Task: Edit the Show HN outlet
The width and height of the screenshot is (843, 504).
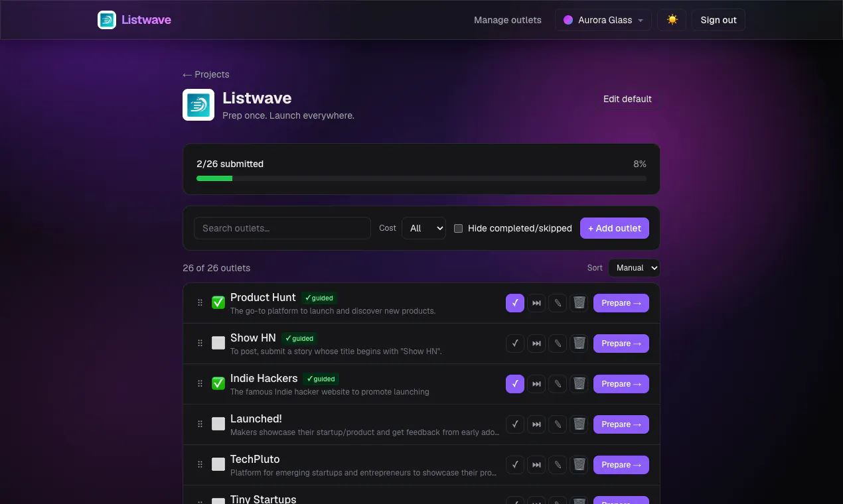Action: [558, 344]
